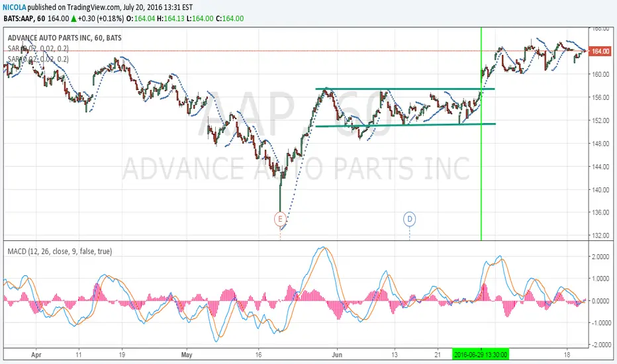Click the 2016-06-29 13:30:00 date label

click(x=481, y=355)
